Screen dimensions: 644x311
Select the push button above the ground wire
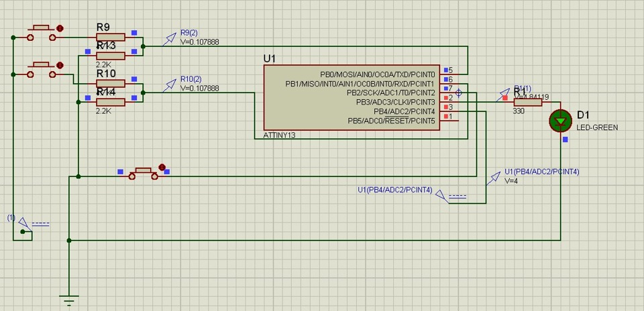tap(143, 173)
